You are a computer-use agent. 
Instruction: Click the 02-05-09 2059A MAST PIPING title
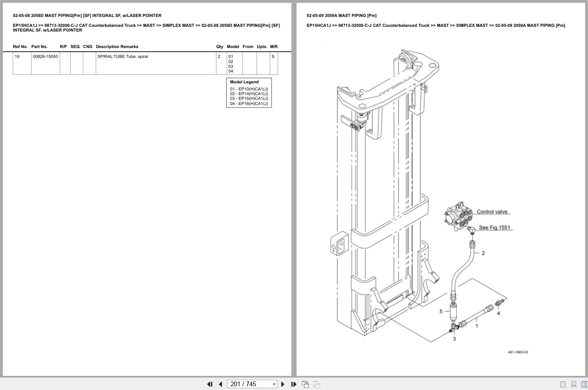(x=341, y=16)
